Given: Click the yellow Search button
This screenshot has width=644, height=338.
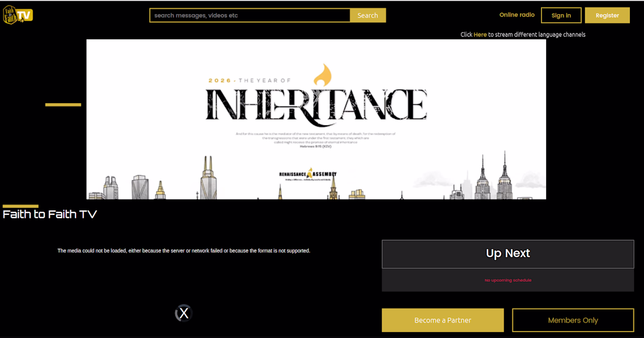Looking at the screenshot, I should [368, 15].
